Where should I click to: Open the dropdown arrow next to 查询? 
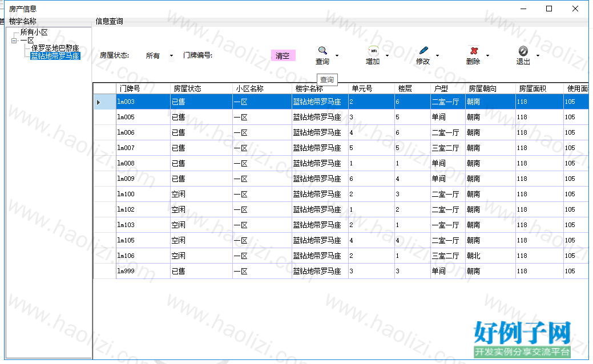337,55
